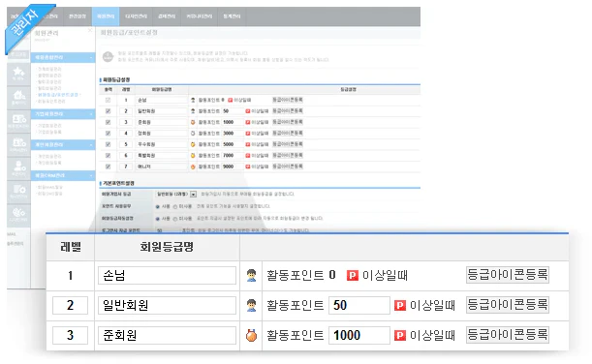Collapse the 기업회원관리 sidebar section

coord(63,114)
